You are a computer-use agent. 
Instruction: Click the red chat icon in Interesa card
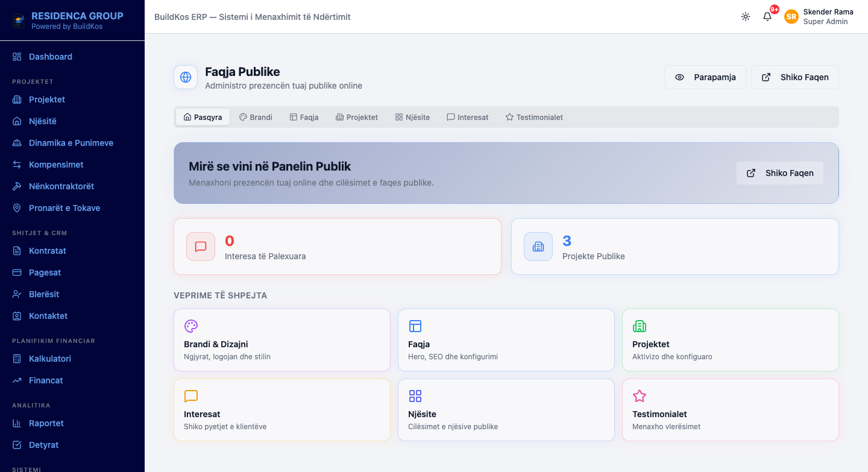pos(201,247)
